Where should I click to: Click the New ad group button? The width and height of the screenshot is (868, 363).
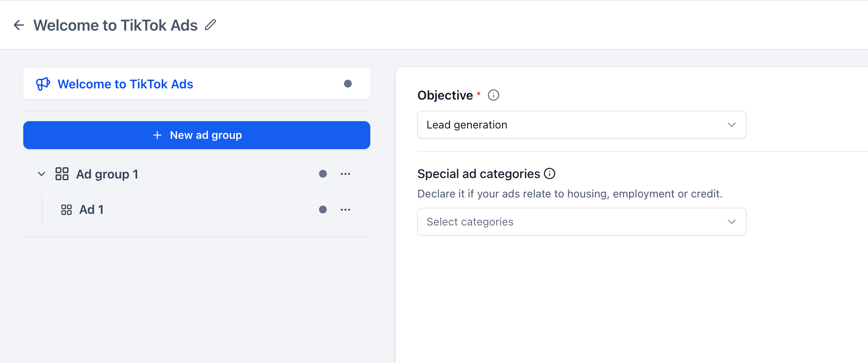coord(197,135)
